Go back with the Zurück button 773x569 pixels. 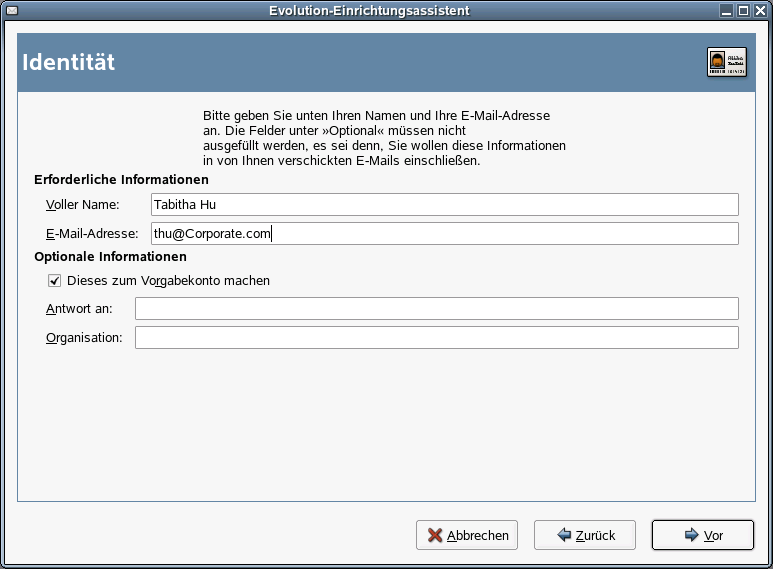[x=585, y=535]
